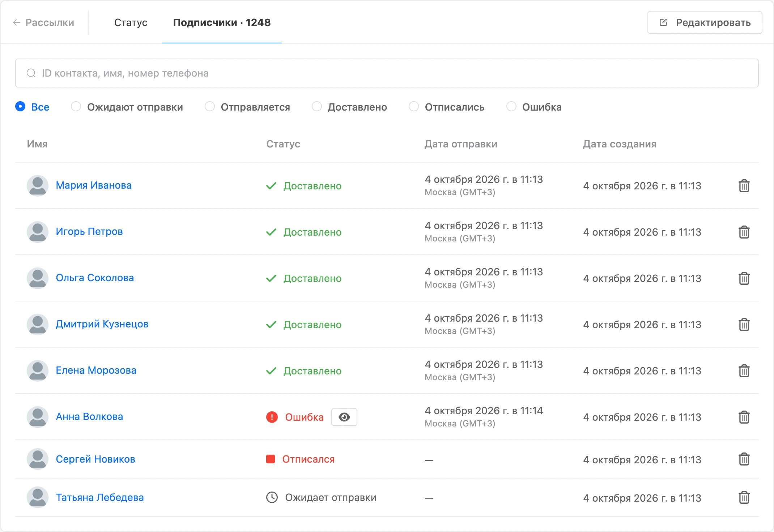Click the trash icon for Сергей Новиков
774x532 pixels.
pyautogui.click(x=744, y=459)
